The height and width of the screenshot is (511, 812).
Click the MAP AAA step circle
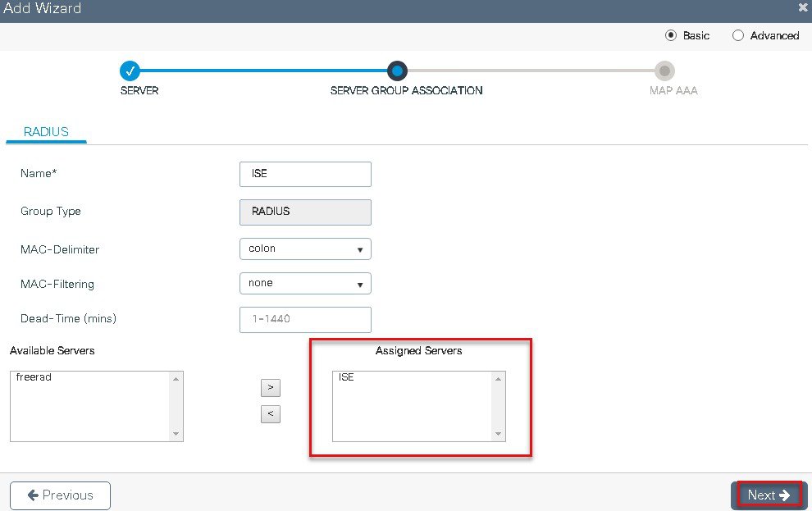[664, 71]
